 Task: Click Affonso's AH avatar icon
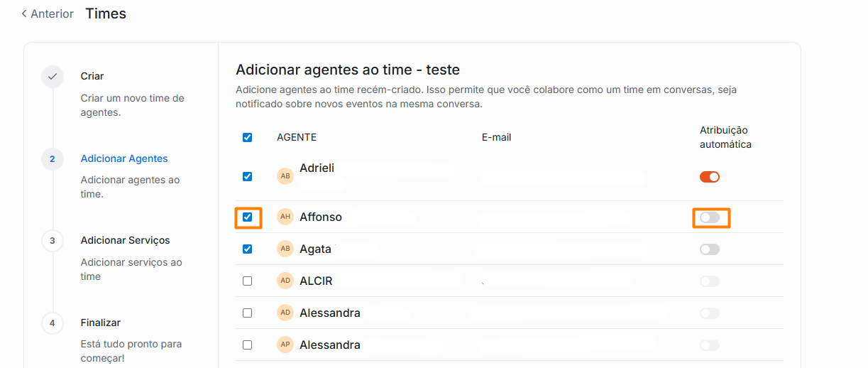click(285, 217)
